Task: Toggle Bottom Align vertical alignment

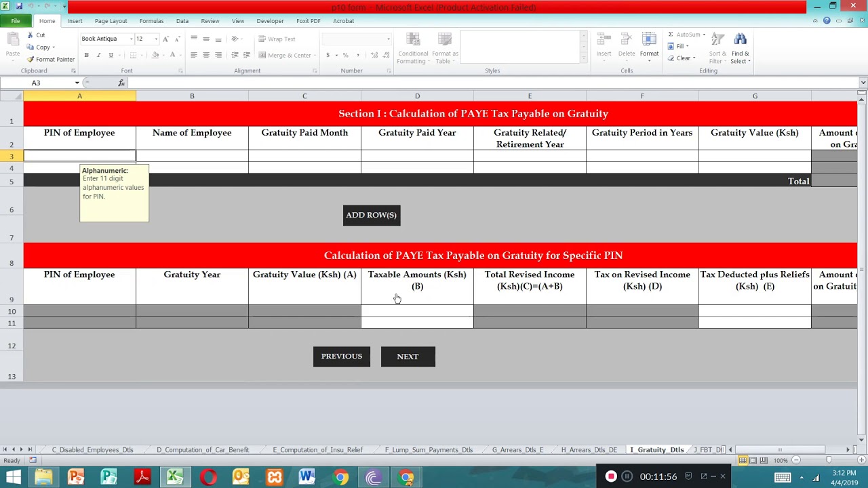Action: (x=218, y=39)
